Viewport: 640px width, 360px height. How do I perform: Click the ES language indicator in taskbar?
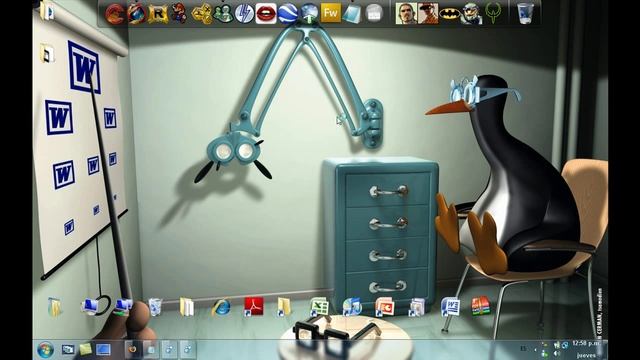pos(523,348)
